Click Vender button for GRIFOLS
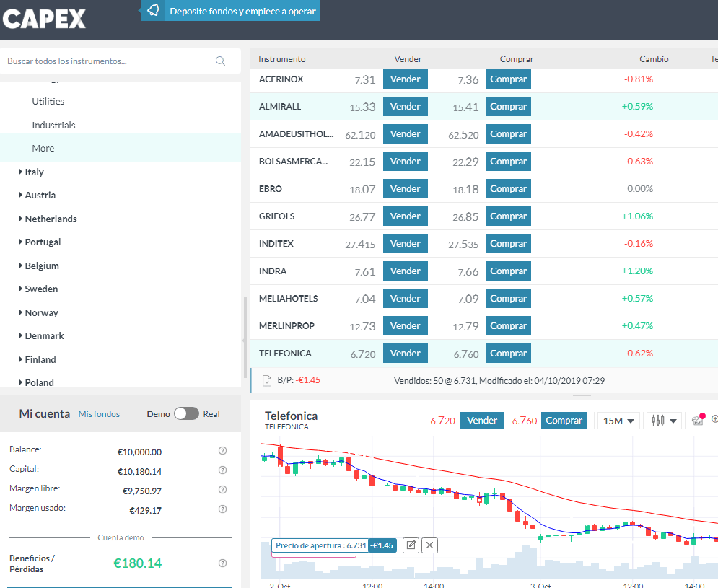Viewport: 718px width, 588px height. [405, 216]
